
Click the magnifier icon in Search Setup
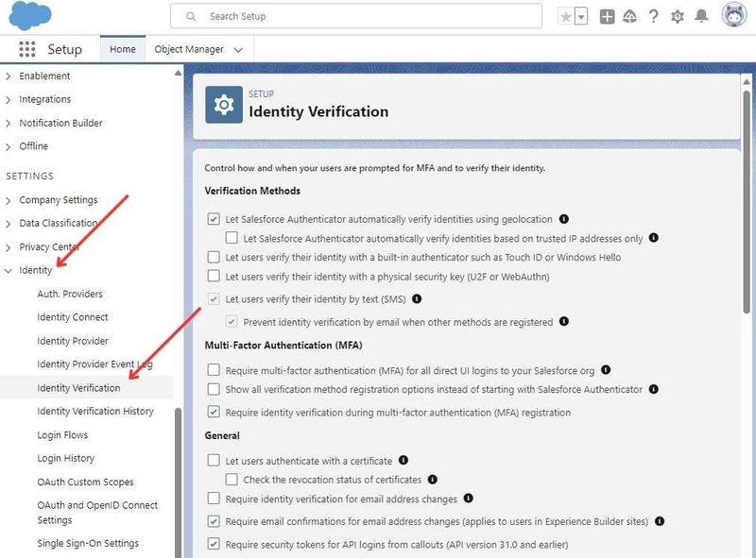191,16
